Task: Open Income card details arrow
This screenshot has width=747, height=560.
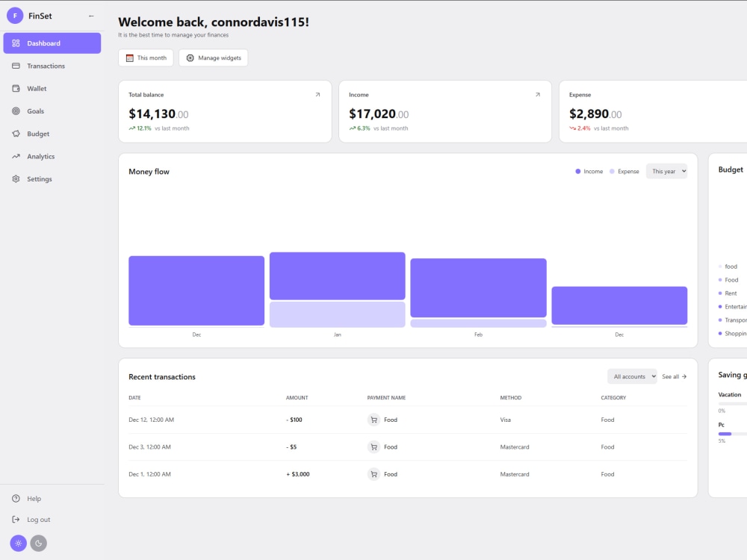Action: tap(538, 95)
